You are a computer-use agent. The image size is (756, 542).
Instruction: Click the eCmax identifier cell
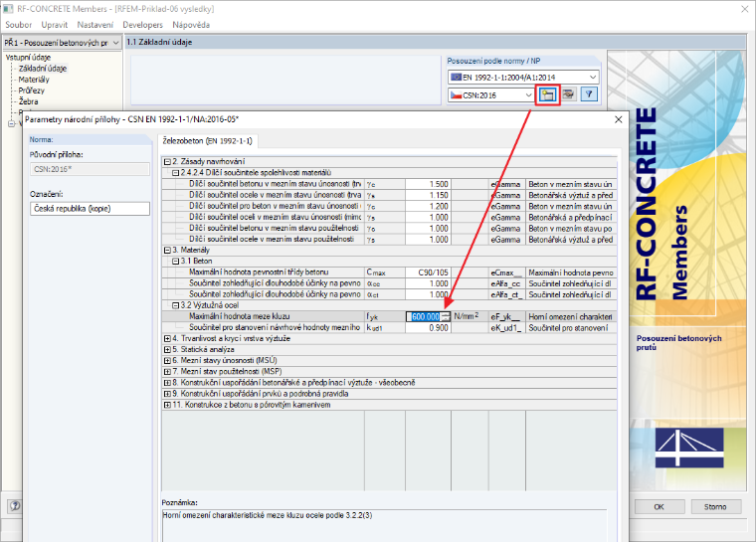tap(506, 272)
